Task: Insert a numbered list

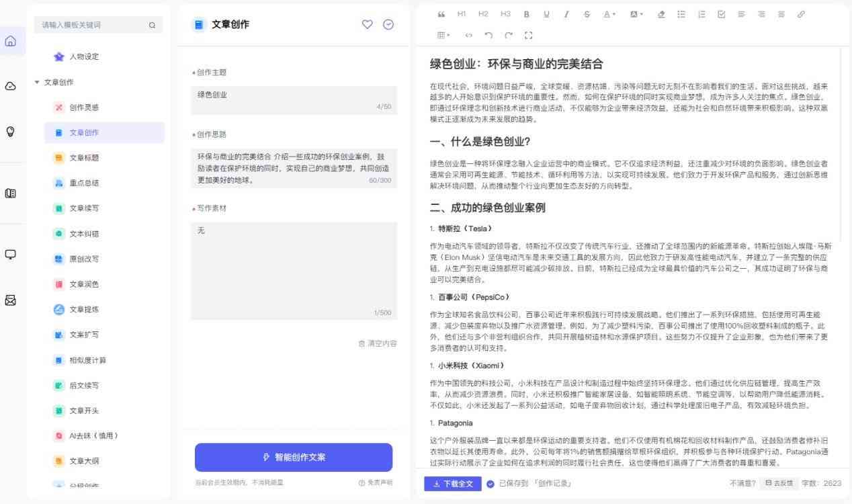Action: (701, 14)
